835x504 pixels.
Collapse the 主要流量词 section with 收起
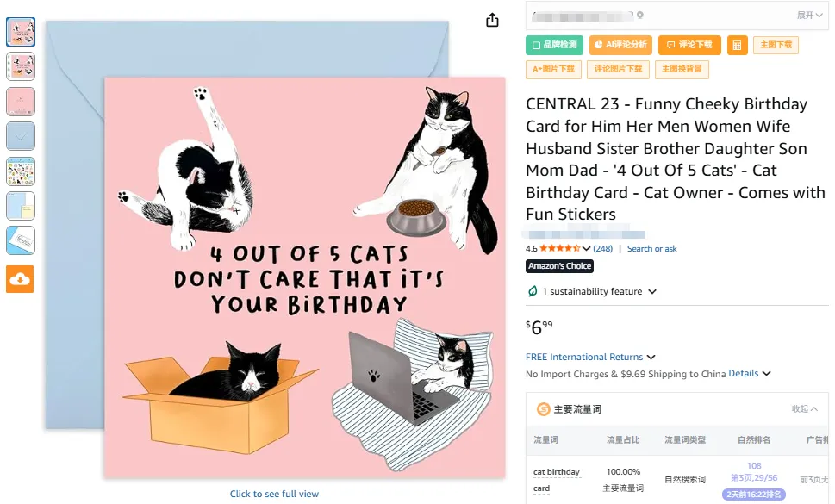tap(804, 409)
